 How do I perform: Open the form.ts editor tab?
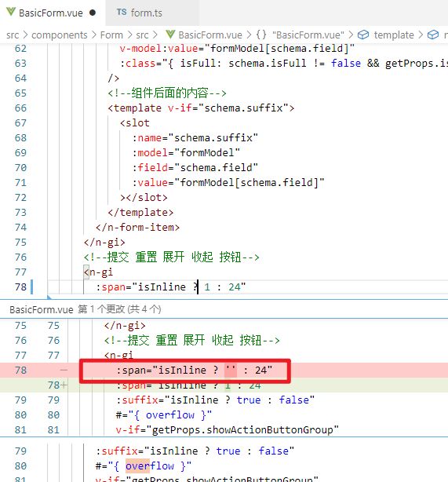point(146,13)
